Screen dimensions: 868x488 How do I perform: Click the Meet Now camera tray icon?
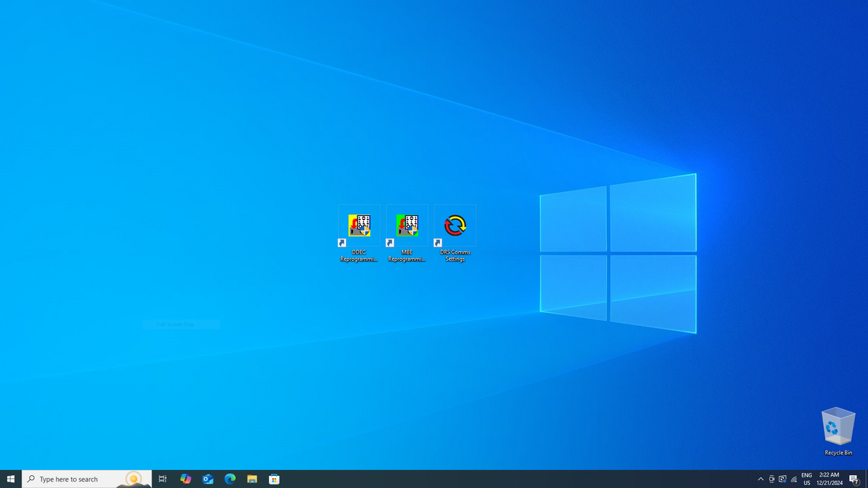click(x=771, y=479)
